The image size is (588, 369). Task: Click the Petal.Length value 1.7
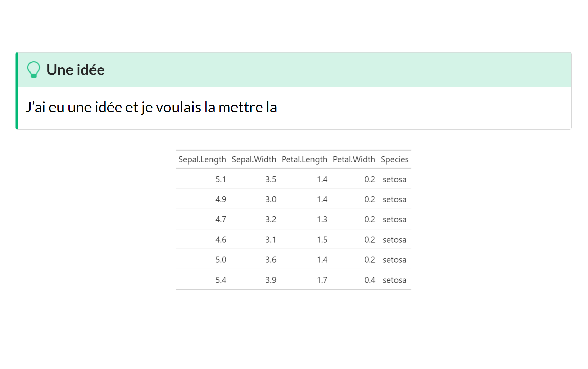pos(322,280)
